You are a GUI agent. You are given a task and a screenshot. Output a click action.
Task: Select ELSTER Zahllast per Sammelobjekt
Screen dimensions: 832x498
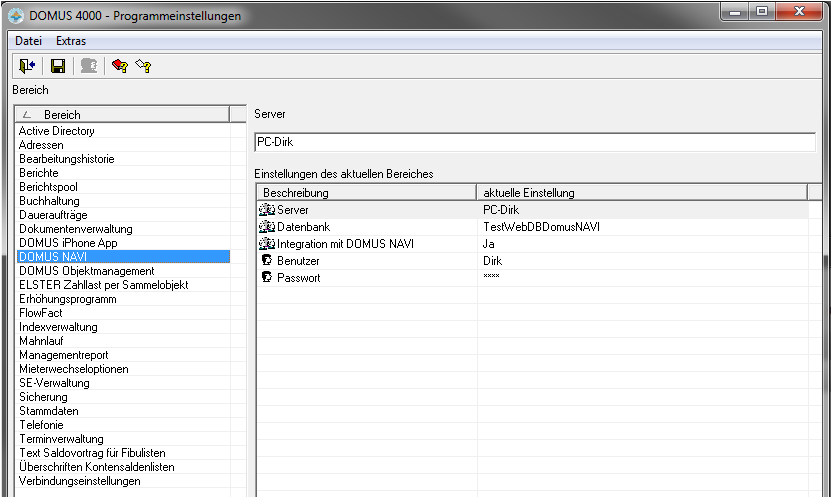coord(124,285)
